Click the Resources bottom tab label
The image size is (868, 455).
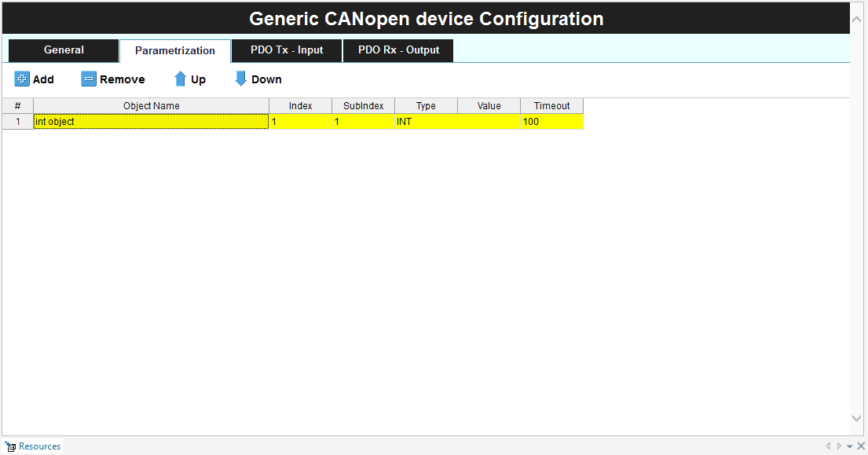(39, 446)
